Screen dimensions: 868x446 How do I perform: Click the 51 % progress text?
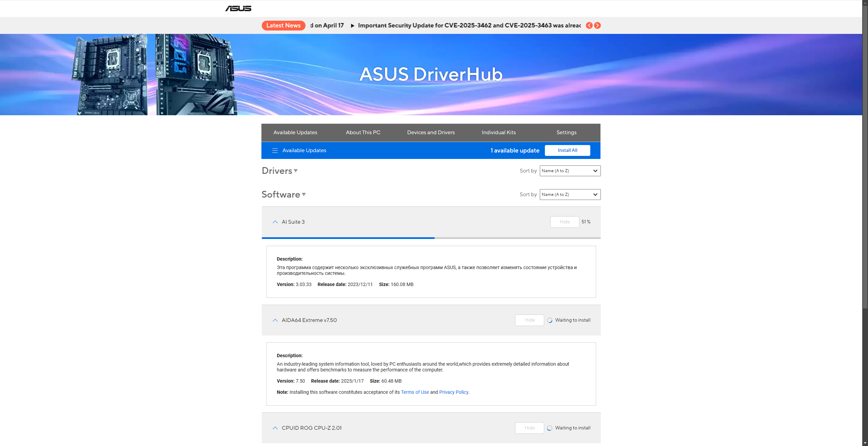coord(586,222)
